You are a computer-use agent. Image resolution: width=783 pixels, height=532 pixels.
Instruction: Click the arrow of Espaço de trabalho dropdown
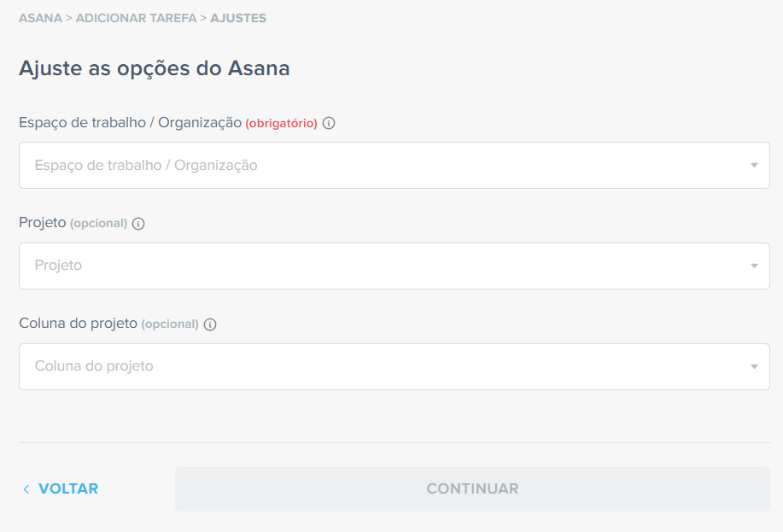click(754, 166)
